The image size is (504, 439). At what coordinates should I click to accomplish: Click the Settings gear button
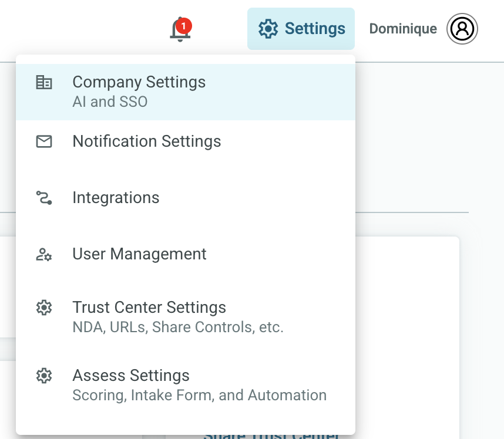pos(301,29)
